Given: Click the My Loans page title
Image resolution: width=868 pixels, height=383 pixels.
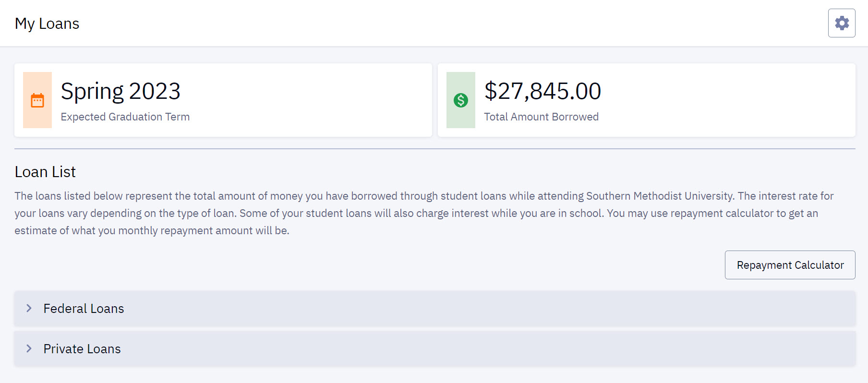Looking at the screenshot, I should pos(47,24).
